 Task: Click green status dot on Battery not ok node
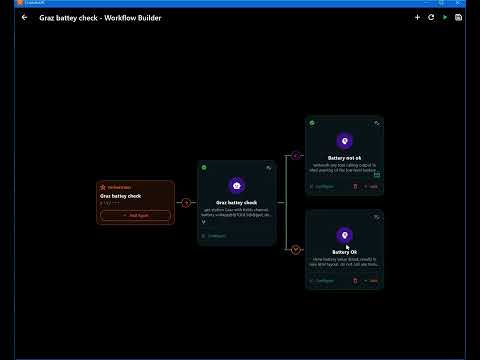click(312, 123)
